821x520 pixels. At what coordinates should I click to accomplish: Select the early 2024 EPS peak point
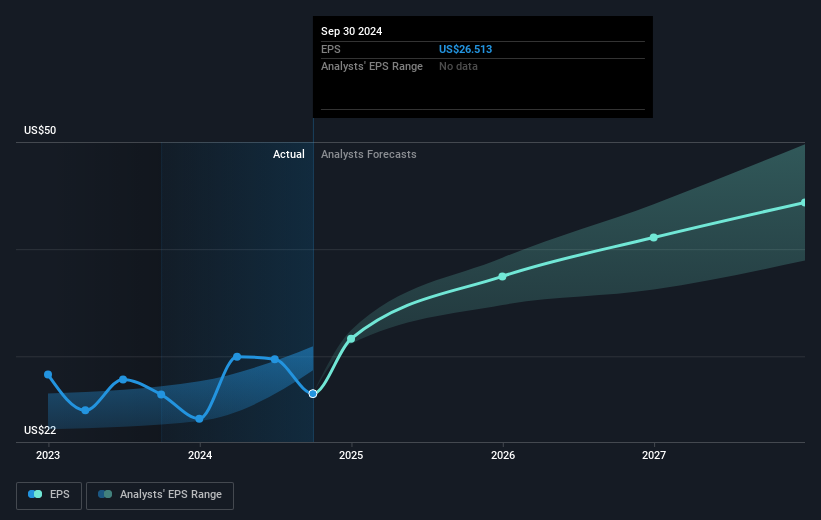click(x=237, y=357)
